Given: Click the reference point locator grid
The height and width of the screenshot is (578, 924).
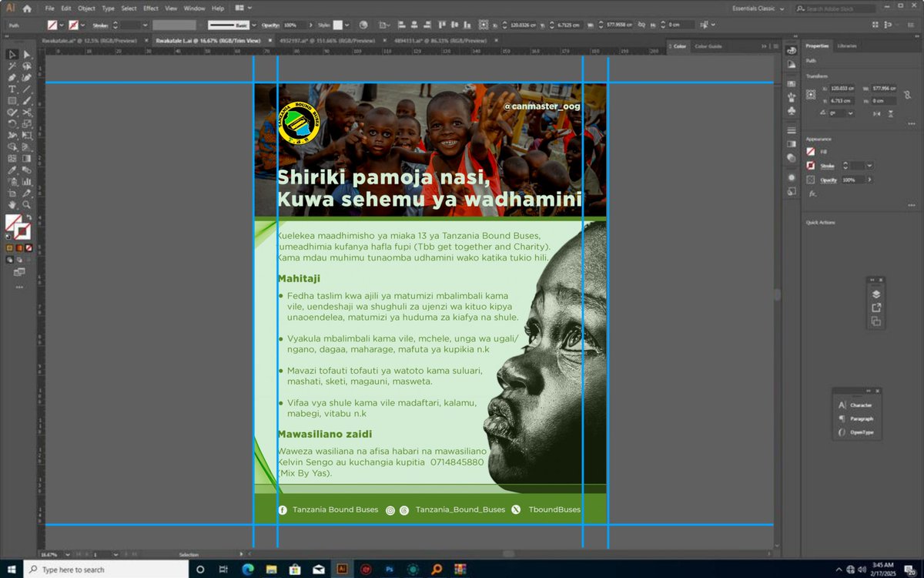Looking at the screenshot, I should coord(811,94).
